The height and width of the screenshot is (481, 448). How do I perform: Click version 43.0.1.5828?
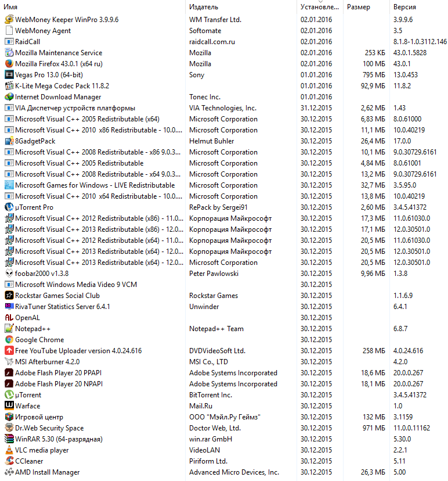[x=410, y=53]
